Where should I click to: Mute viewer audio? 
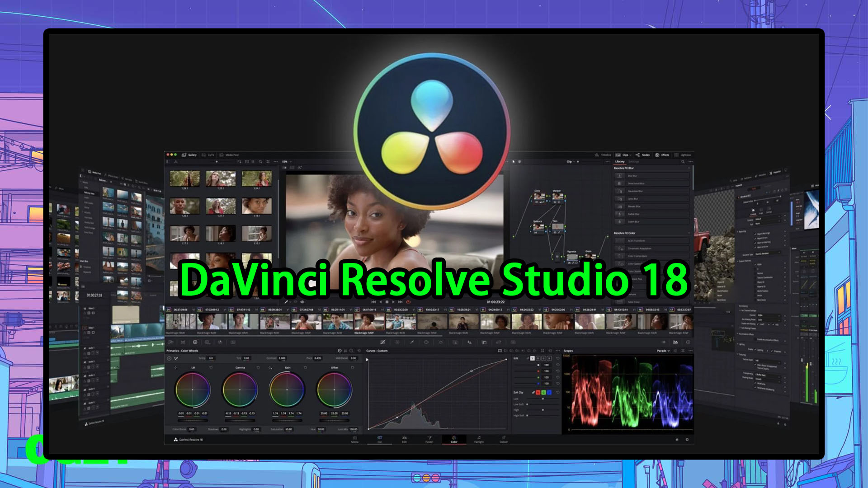click(x=302, y=301)
